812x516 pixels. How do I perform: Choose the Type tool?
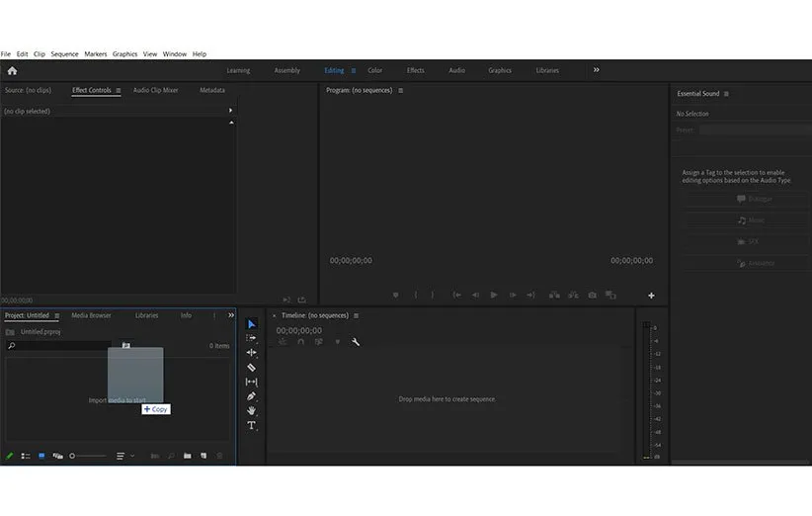pos(251,425)
